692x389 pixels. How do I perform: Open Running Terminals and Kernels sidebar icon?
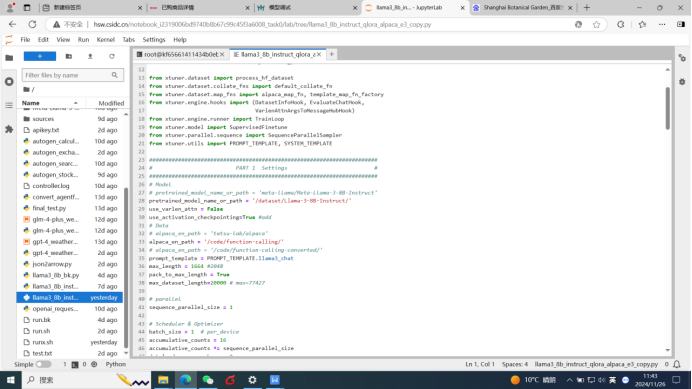coord(9,82)
